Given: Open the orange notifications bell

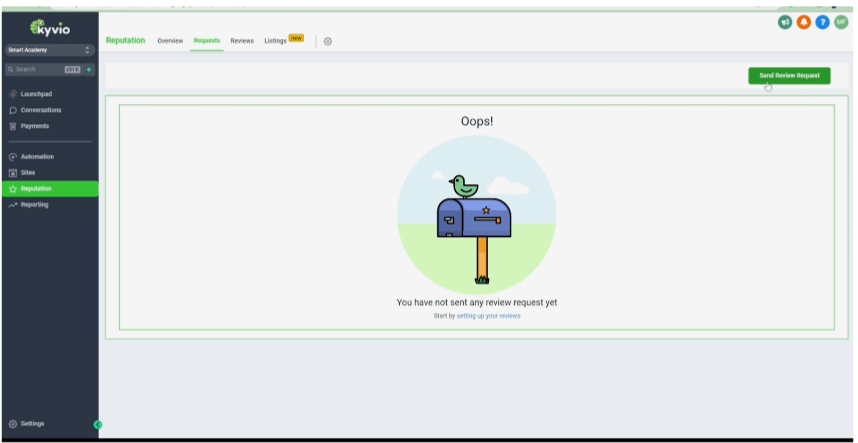Looking at the screenshot, I should click(803, 22).
